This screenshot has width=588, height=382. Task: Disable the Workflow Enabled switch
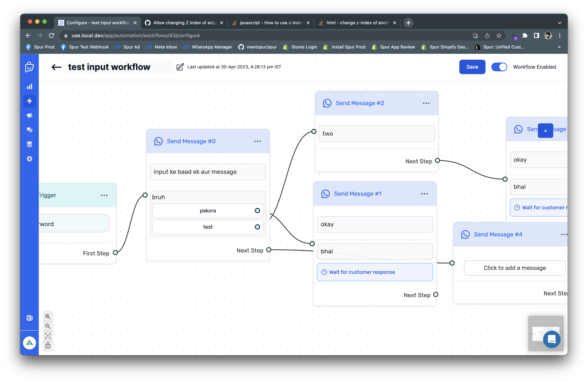pyautogui.click(x=499, y=67)
